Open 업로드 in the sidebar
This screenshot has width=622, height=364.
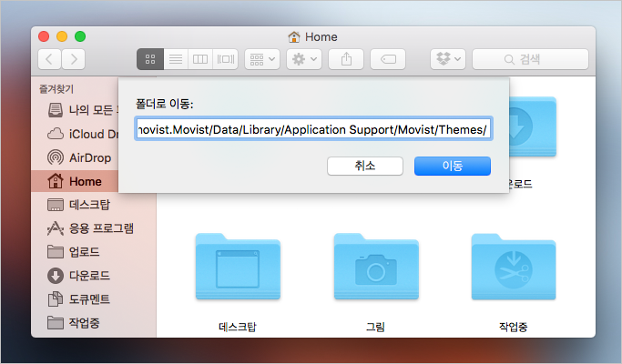tap(94, 252)
